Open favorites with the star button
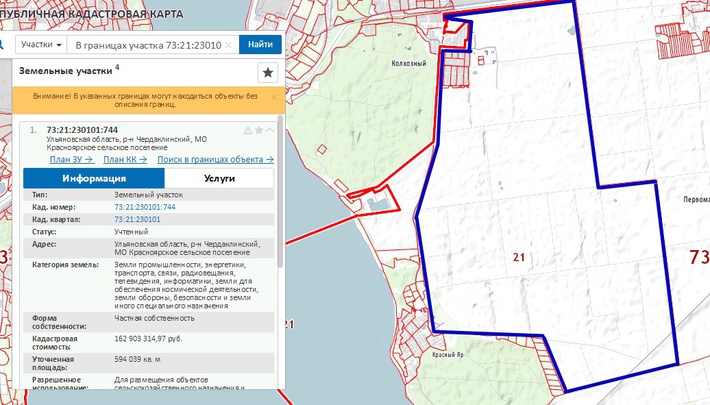 click(x=267, y=72)
